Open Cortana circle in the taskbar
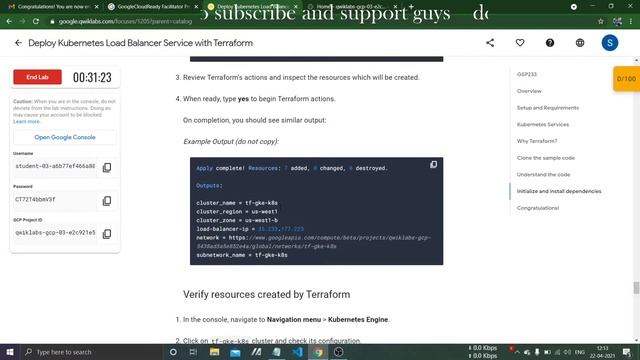 click(173, 352)
